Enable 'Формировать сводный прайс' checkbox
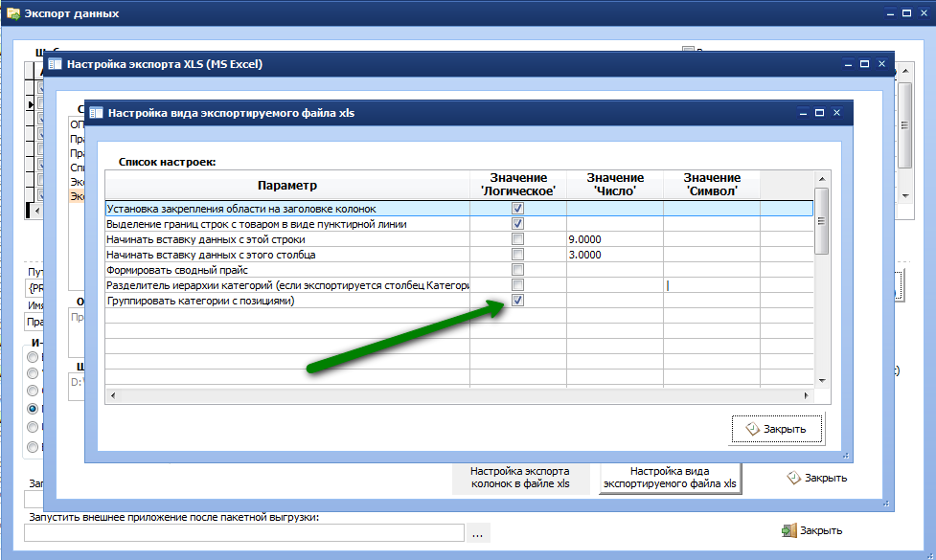This screenshot has height=560, width=936. point(517,270)
